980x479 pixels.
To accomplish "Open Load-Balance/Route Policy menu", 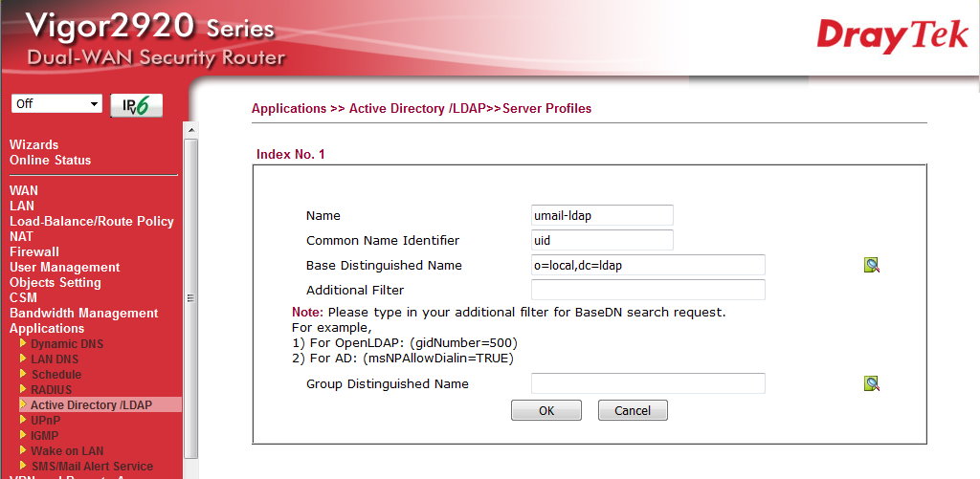I will (x=91, y=221).
